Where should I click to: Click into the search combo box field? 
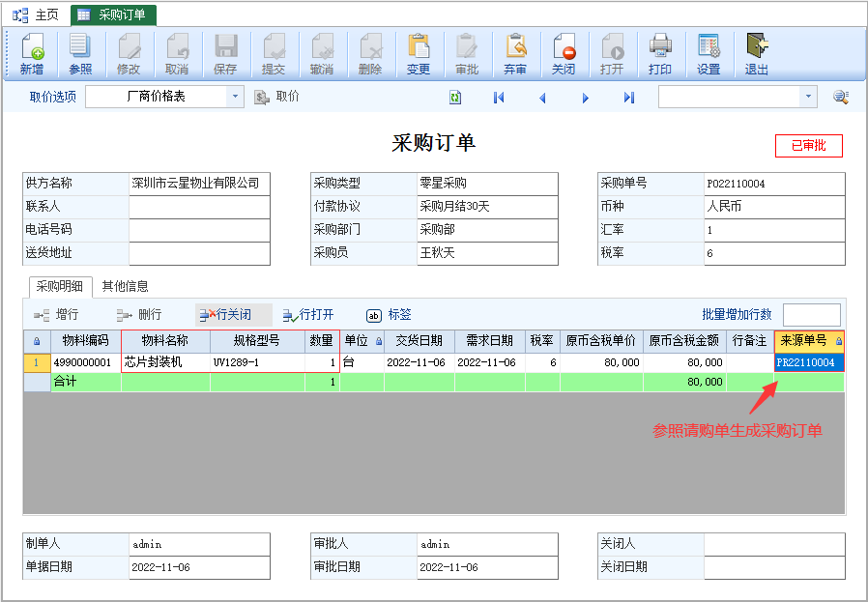click(729, 97)
